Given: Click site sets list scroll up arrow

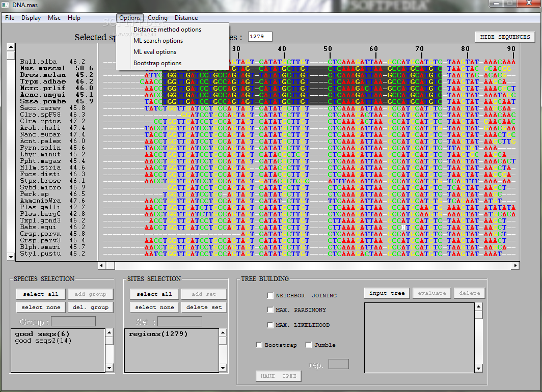Looking at the screenshot, I should (223, 332).
